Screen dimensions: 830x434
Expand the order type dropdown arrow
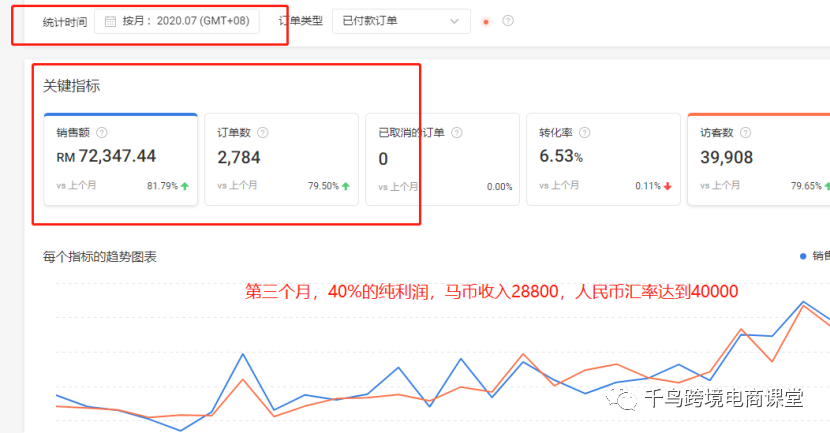(454, 21)
